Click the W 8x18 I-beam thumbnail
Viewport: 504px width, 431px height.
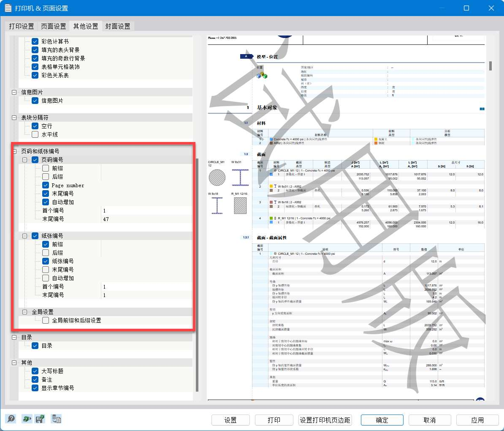(x=217, y=206)
